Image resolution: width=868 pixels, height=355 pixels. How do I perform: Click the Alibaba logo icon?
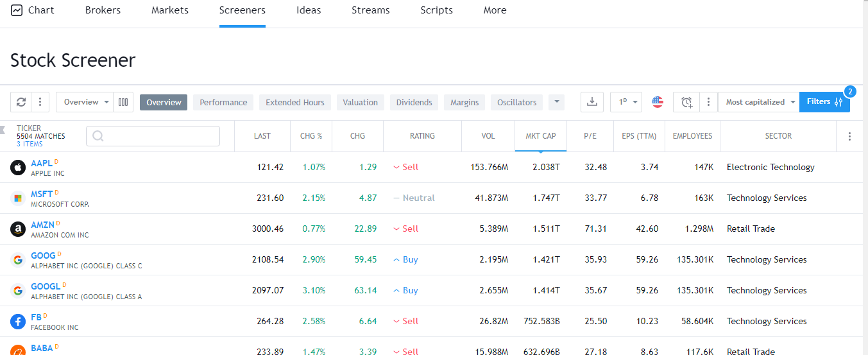(18, 351)
